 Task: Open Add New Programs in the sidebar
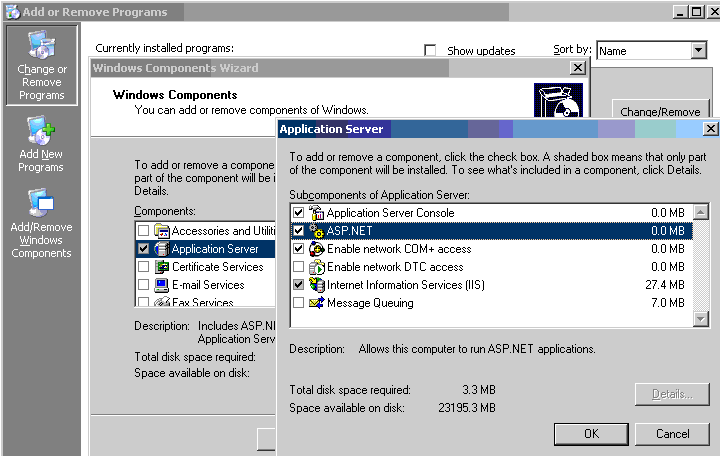[41, 144]
